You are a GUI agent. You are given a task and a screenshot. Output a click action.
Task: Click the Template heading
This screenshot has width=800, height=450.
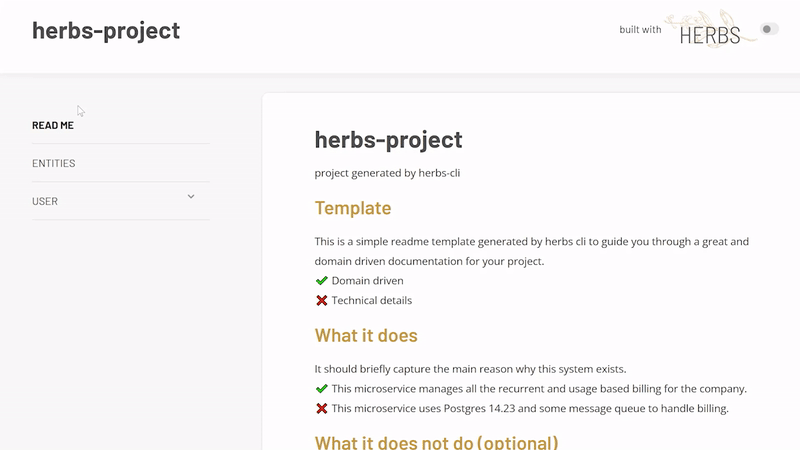pyautogui.click(x=353, y=208)
